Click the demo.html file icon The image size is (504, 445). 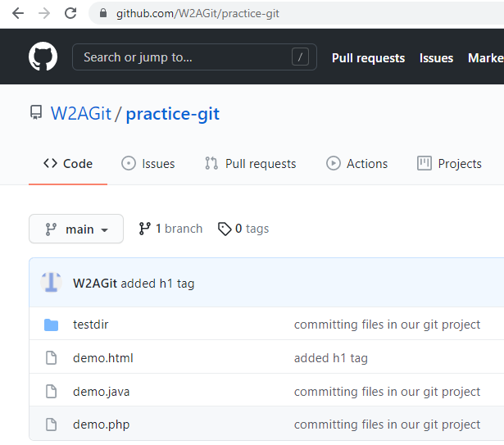click(51, 358)
